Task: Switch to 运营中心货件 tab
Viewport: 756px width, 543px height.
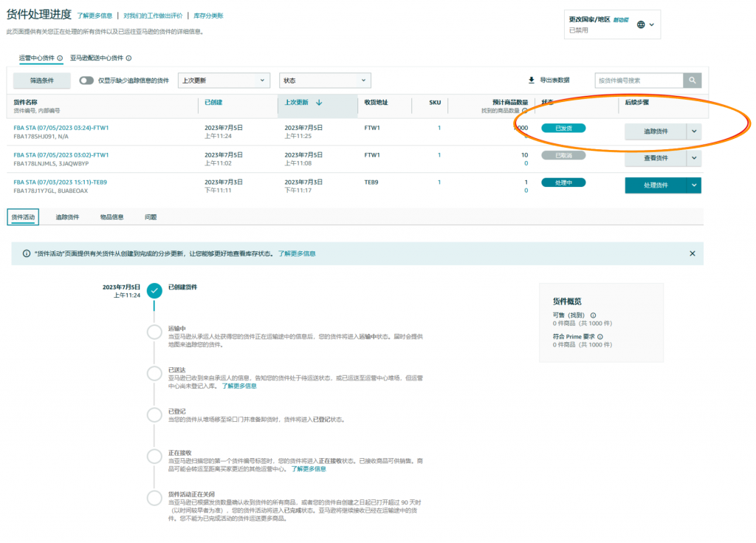Action: tap(37, 58)
